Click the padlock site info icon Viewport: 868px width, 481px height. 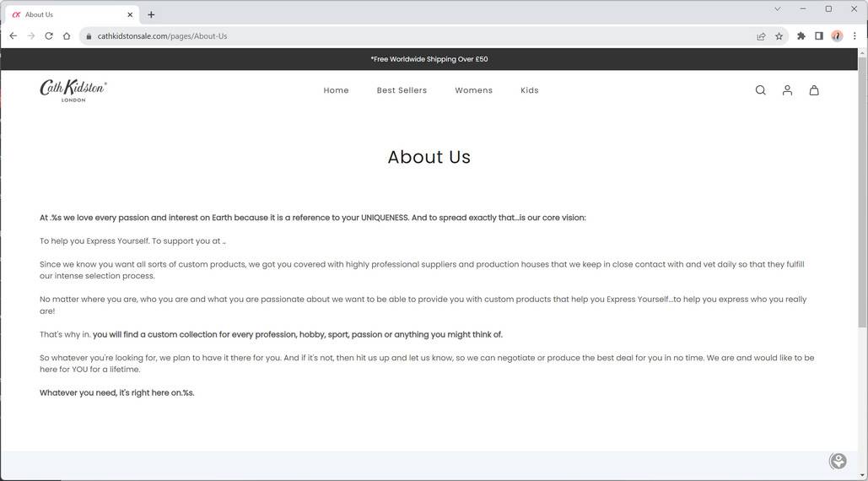click(x=89, y=36)
